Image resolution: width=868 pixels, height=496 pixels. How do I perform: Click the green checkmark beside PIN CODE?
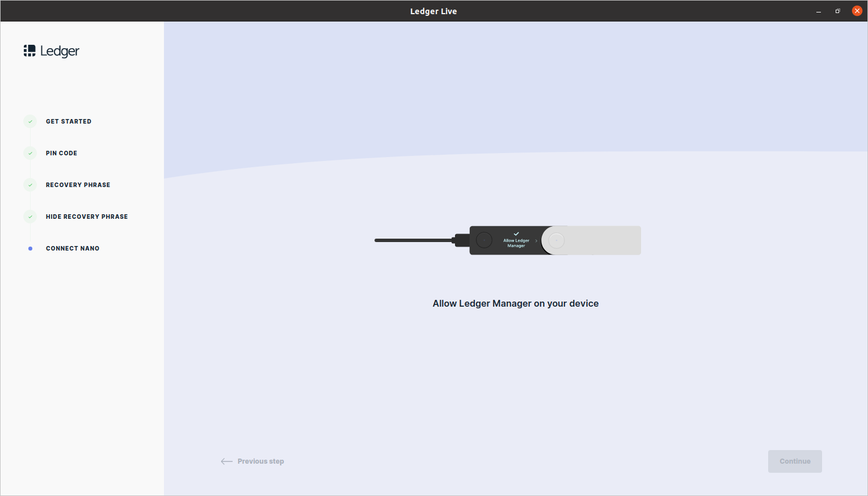(30, 153)
